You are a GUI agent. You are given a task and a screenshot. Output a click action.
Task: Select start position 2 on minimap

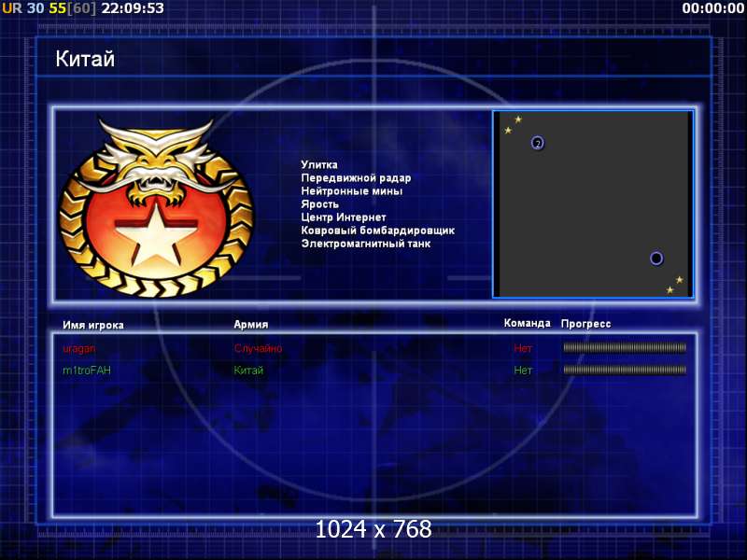[x=538, y=143]
